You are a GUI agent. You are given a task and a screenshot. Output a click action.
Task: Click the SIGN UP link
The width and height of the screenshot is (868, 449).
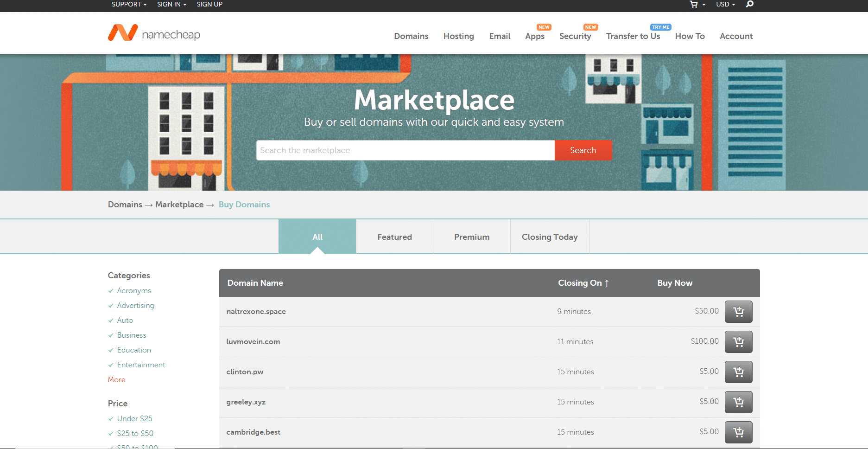point(209,4)
